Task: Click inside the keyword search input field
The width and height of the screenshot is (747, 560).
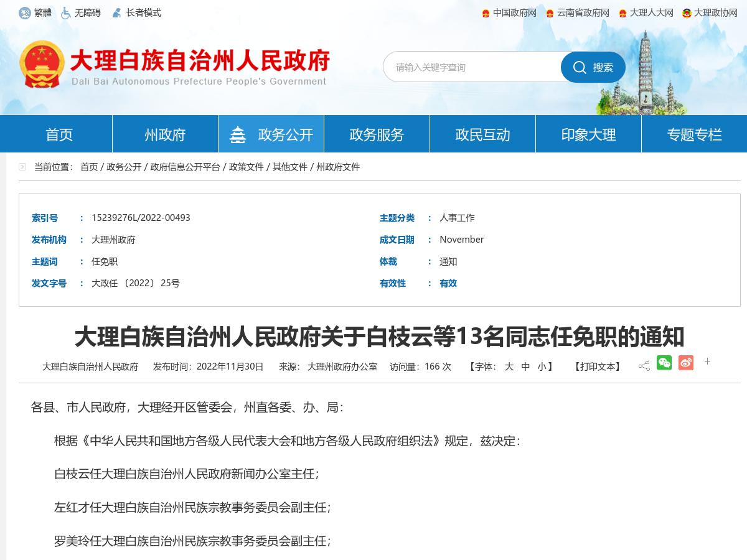Action: pyautogui.click(x=473, y=67)
